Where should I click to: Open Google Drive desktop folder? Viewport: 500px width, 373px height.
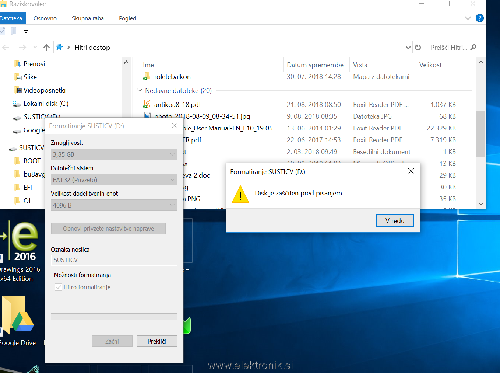click(18, 322)
